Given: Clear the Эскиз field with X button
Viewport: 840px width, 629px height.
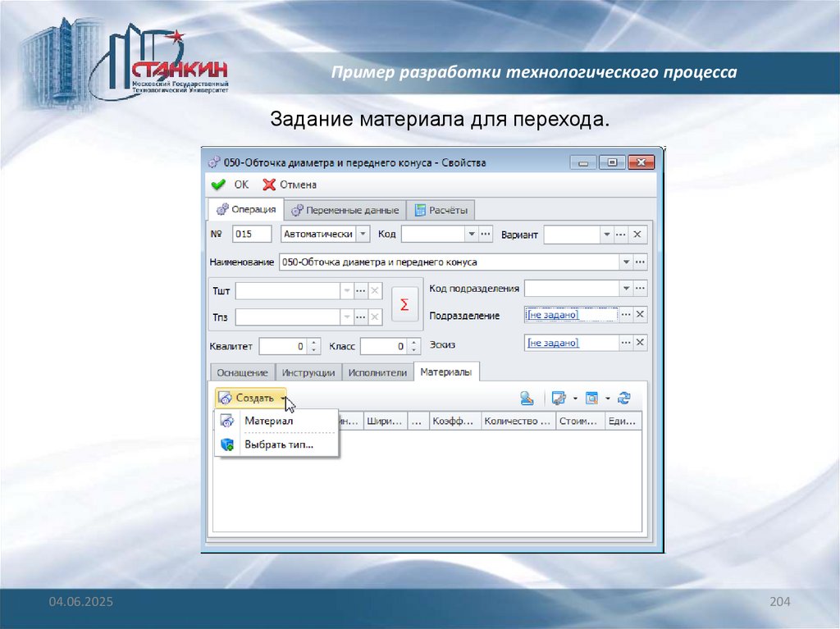Looking at the screenshot, I should [x=640, y=342].
